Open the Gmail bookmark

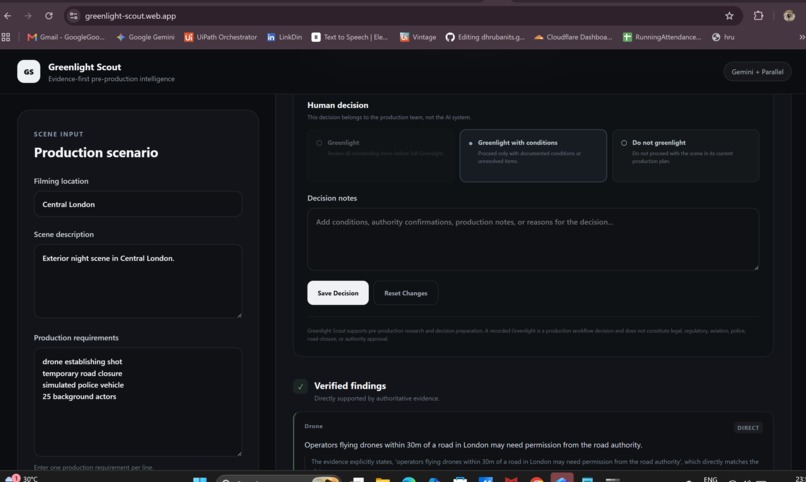(x=65, y=37)
